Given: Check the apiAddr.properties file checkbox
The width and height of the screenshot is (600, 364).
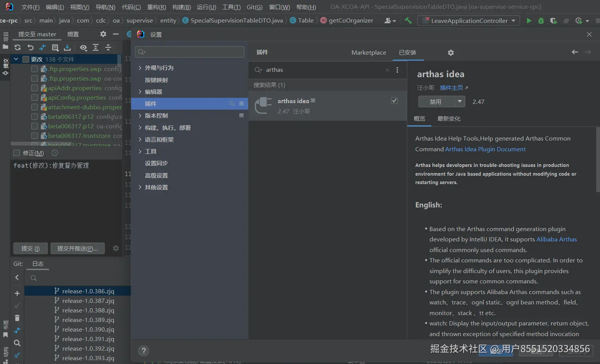Looking at the screenshot, I should pyautogui.click(x=34, y=88).
